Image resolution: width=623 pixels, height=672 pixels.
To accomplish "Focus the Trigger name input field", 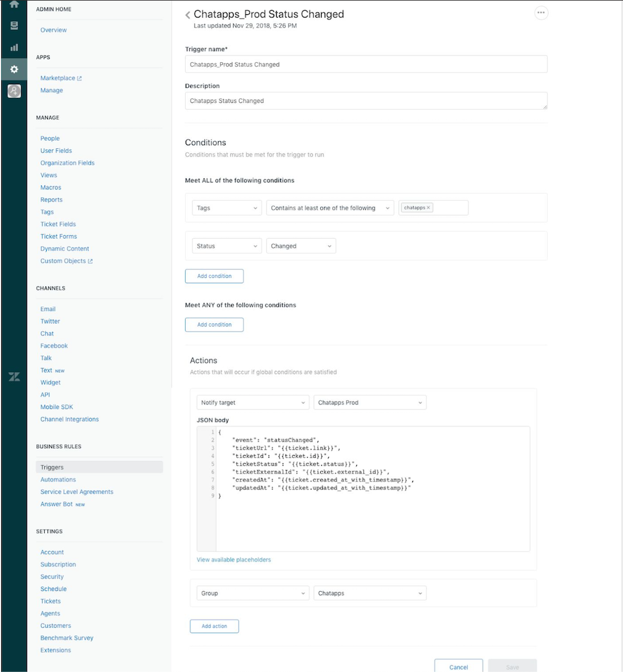I will pyautogui.click(x=366, y=64).
